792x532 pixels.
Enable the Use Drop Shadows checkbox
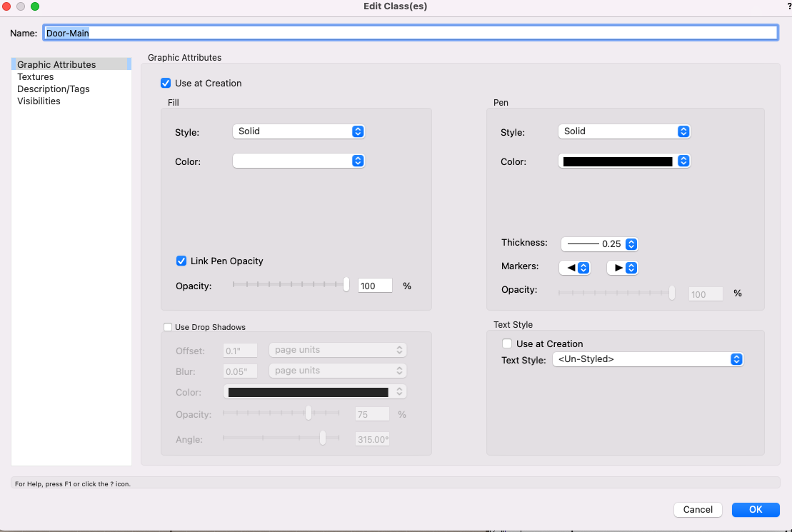[168, 327]
